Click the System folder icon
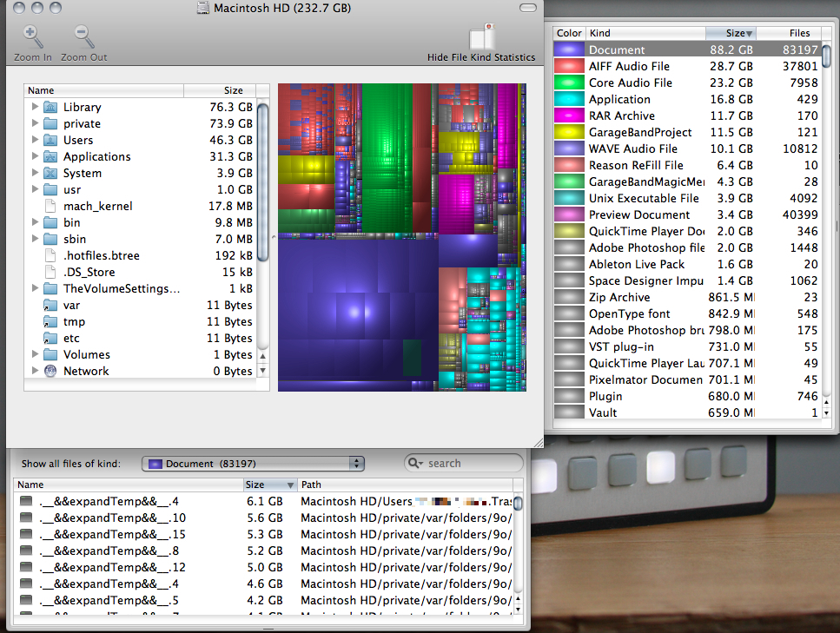This screenshot has height=633, width=840. [x=50, y=173]
